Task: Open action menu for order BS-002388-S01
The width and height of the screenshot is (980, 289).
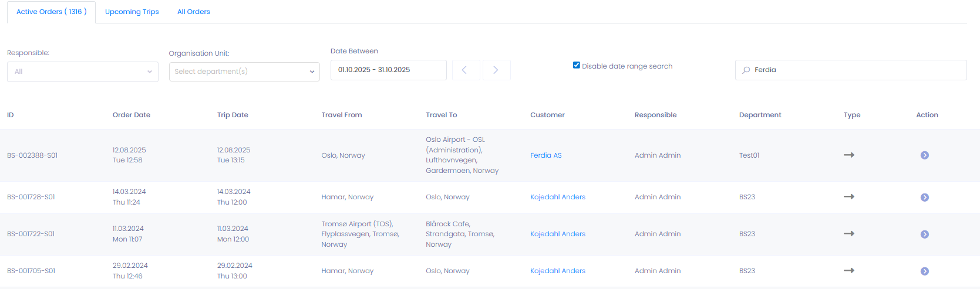Action: 924,155
